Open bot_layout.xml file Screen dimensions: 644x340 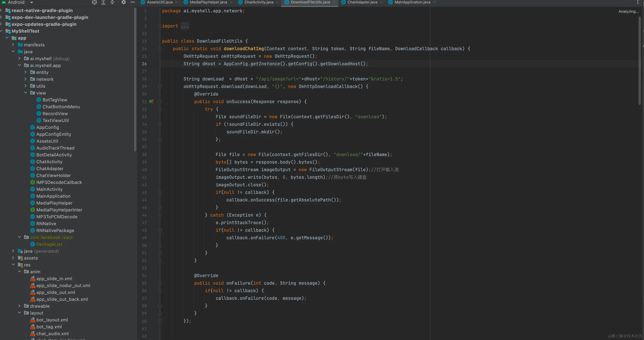coord(52,320)
